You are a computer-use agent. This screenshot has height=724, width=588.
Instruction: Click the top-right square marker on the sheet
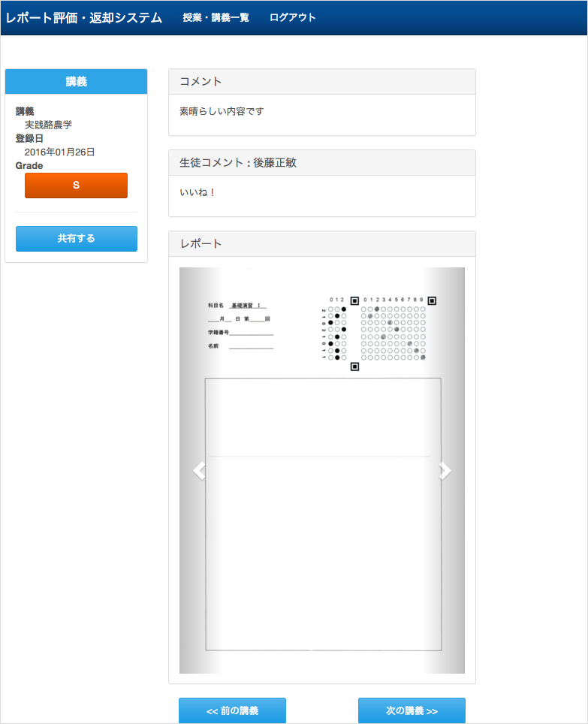click(432, 300)
